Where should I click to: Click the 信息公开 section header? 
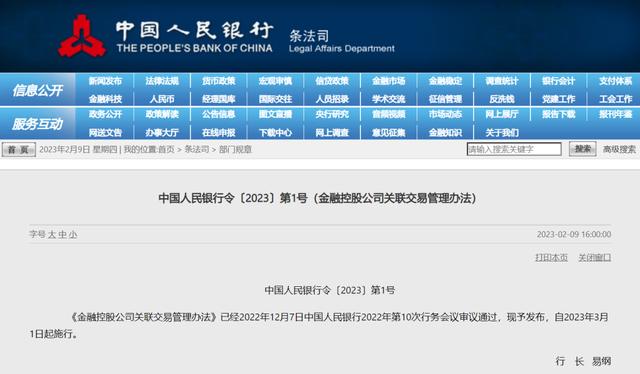coord(38,90)
